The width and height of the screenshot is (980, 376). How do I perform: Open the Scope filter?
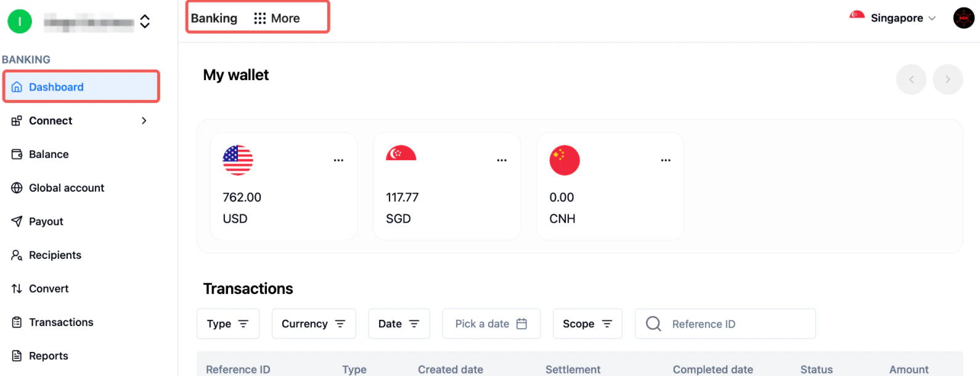click(587, 324)
